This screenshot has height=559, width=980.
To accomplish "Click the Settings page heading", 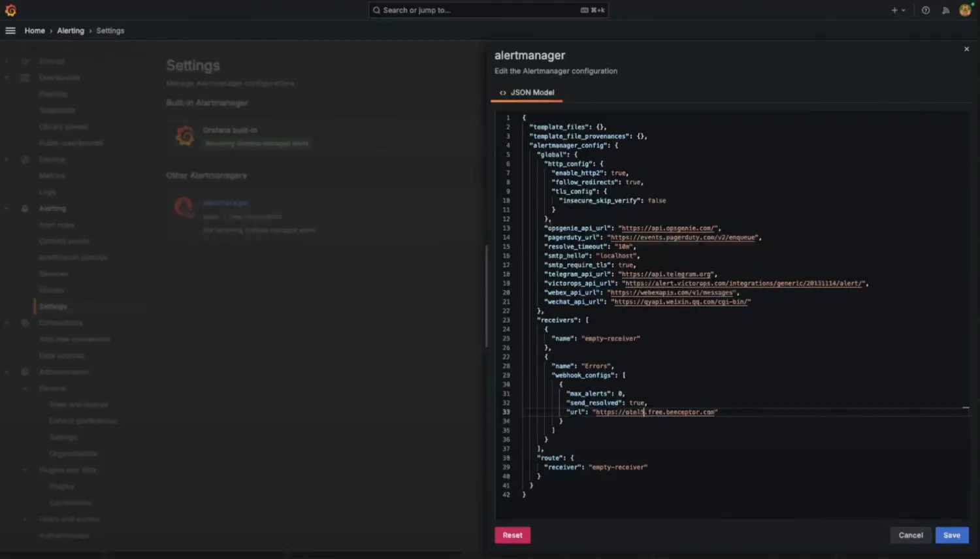I will pyautogui.click(x=193, y=65).
